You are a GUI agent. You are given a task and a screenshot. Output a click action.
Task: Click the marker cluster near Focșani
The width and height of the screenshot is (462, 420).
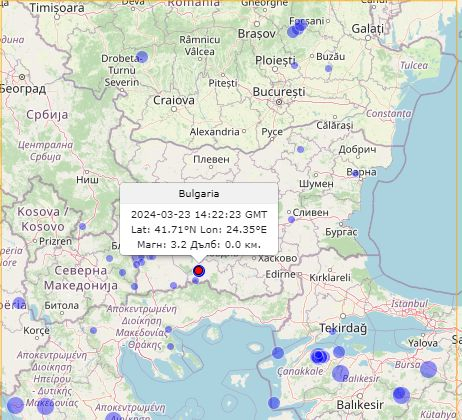click(296, 29)
